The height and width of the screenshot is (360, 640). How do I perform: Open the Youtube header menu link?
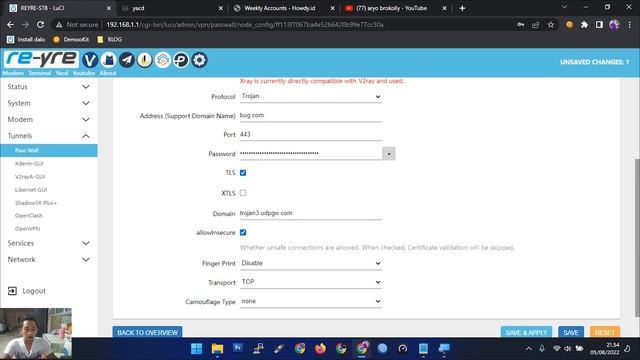pos(84,73)
